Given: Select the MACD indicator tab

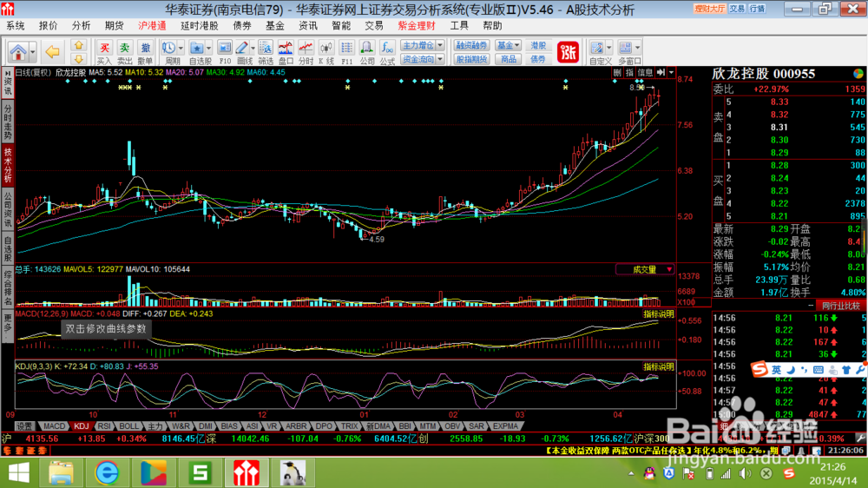Looking at the screenshot, I should (54, 426).
